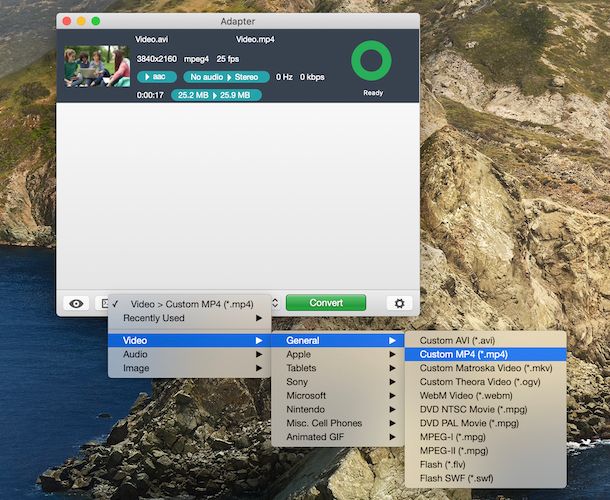Screen dimensions: 610x500
Task: Open the aac audio codec pill
Action: click(x=157, y=77)
